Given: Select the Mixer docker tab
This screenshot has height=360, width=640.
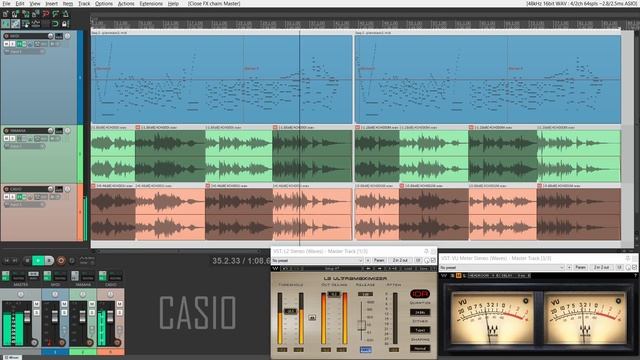Looking at the screenshot, I should (x=12, y=357).
